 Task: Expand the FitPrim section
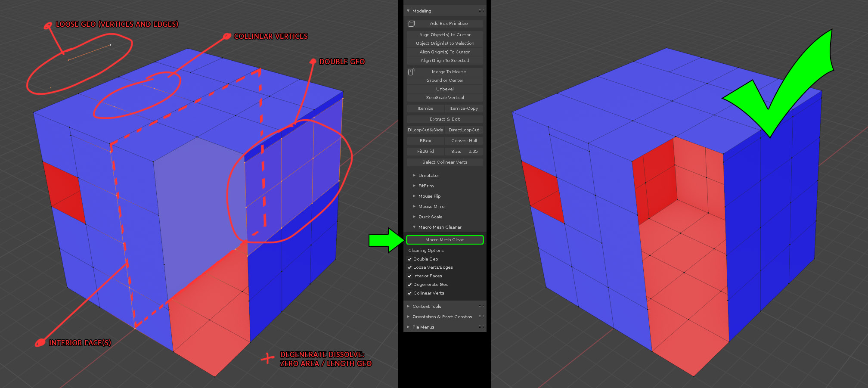point(413,186)
